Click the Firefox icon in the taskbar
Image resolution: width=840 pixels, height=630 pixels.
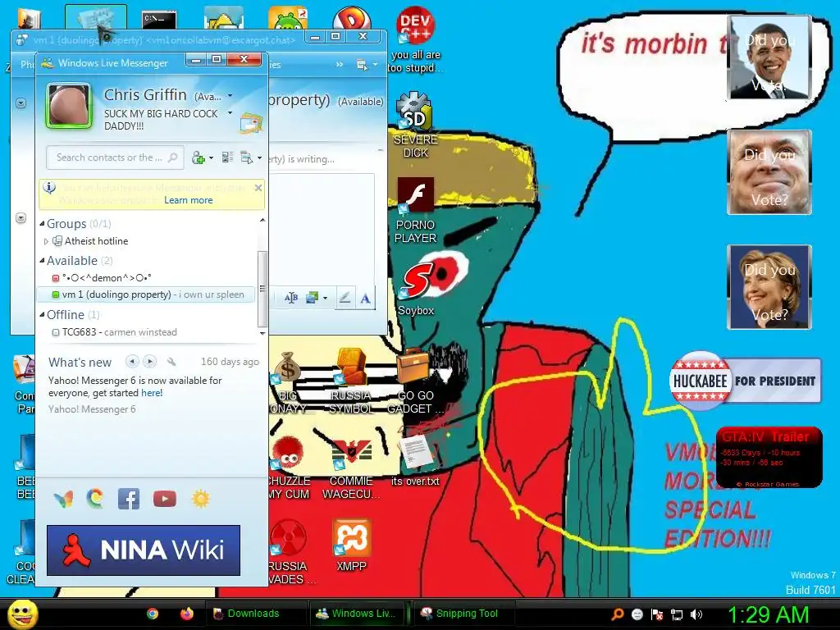tap(186, 614)
